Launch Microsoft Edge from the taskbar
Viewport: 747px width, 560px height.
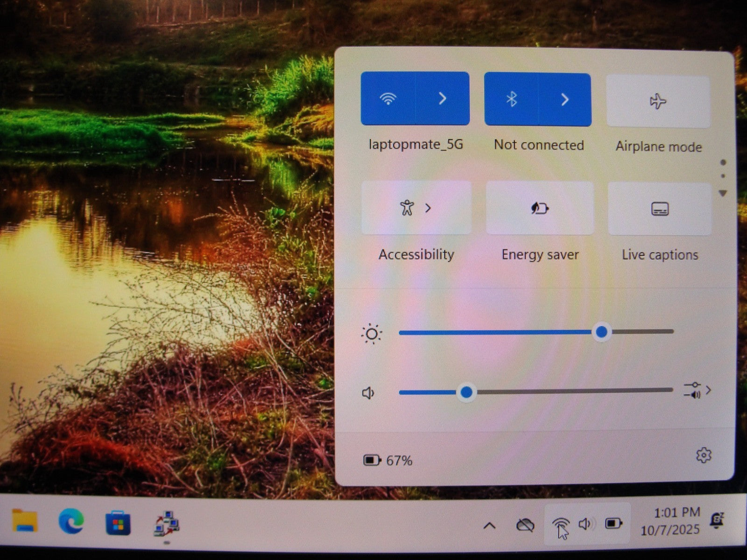coord(71,521)
